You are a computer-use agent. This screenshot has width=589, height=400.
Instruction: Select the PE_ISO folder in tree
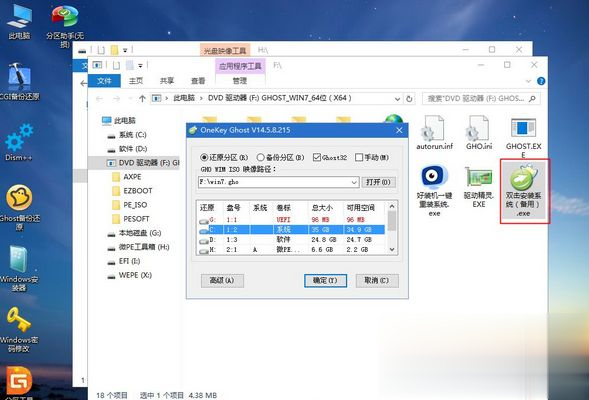pyautogui.click(x=130, y=205)
